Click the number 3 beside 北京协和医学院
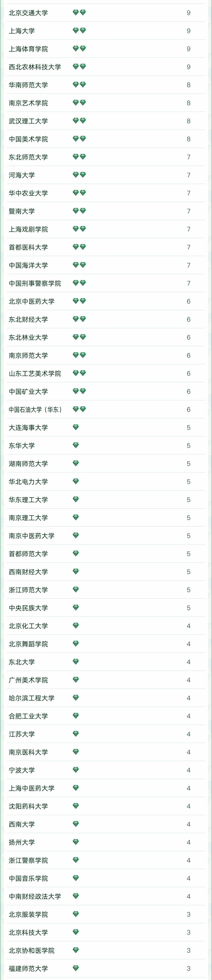 coord(188,950)
